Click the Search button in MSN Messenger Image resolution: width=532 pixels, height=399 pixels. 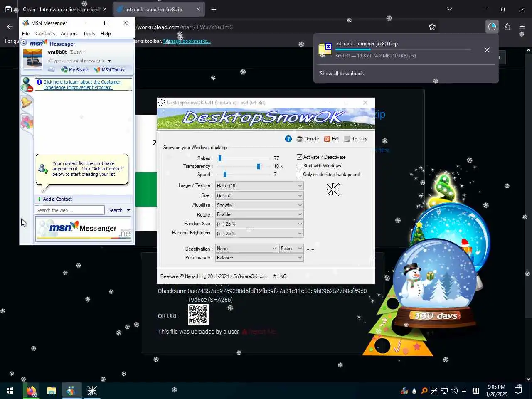[115, 210]
